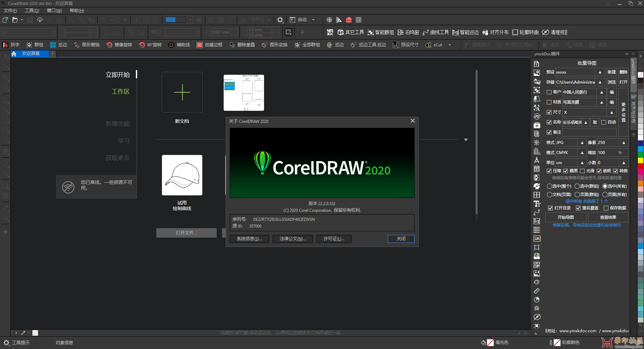
Task: Click the open folder toolbar icon
Action: (x=15, y=20)
